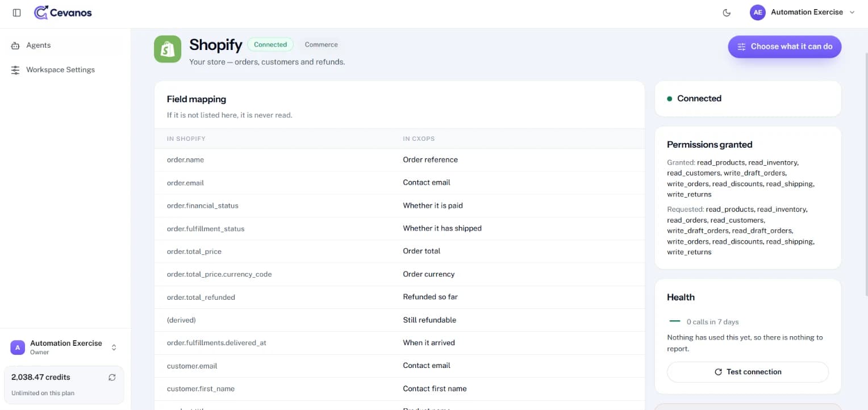Viewport: 868px width, 410px height.
Task: Click the Permissions granted heading
Action: coord(710,145)
